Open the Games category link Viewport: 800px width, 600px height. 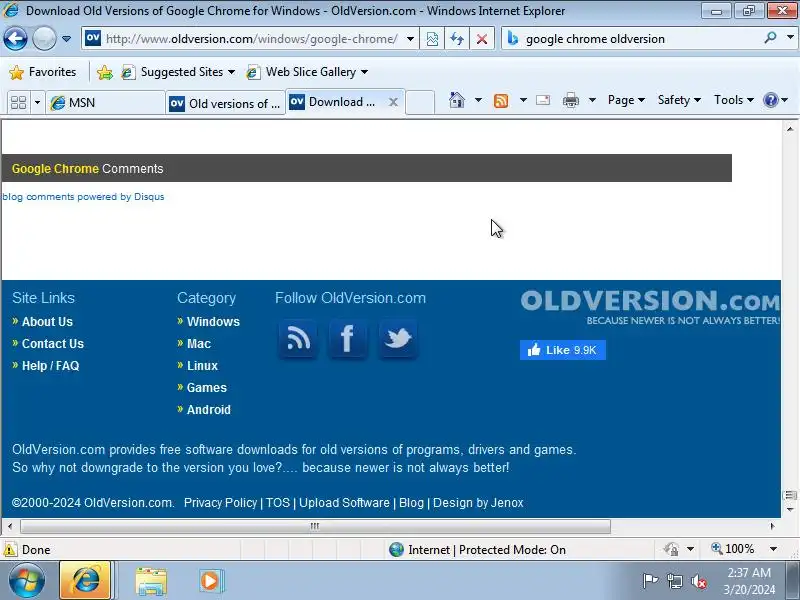206,387
